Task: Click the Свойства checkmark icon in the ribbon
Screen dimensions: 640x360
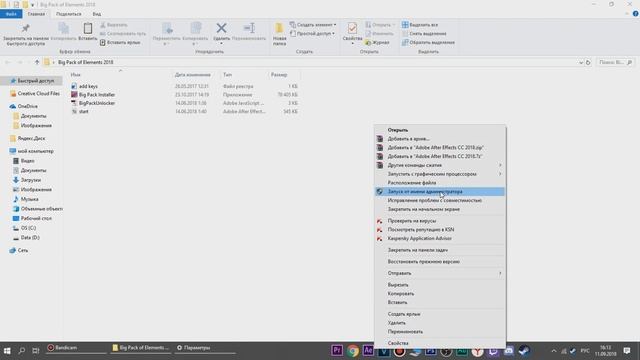Action: (352, 28)
